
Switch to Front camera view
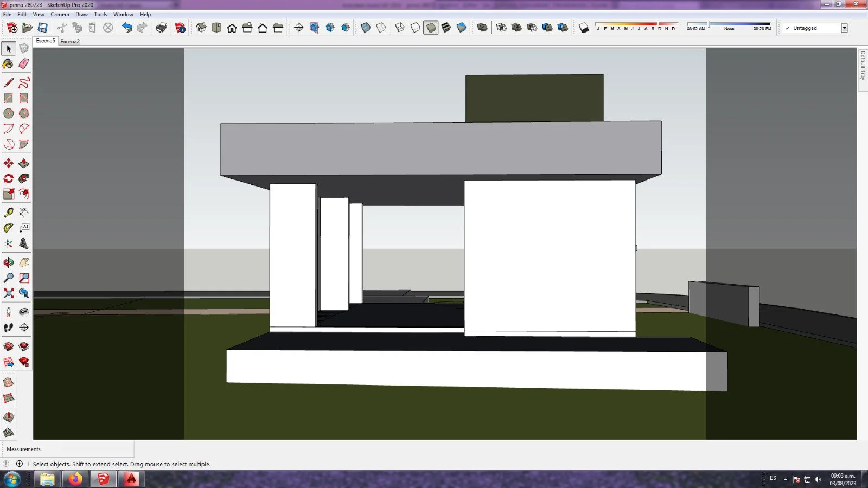tap(232, 28)
